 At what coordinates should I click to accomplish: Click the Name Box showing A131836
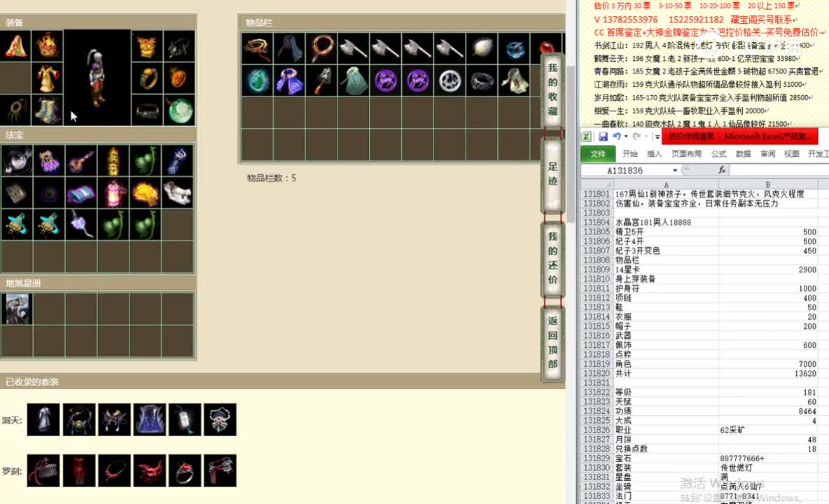[625, 170]
